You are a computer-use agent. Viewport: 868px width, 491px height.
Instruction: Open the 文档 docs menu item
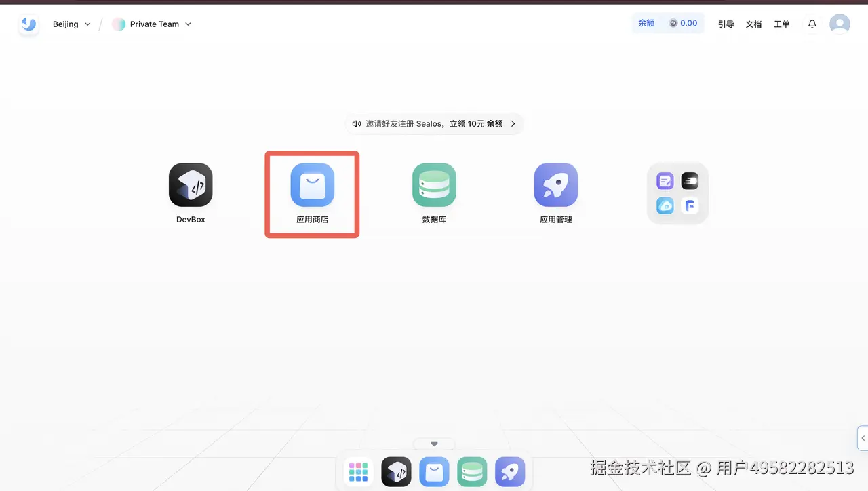(753, 24)
